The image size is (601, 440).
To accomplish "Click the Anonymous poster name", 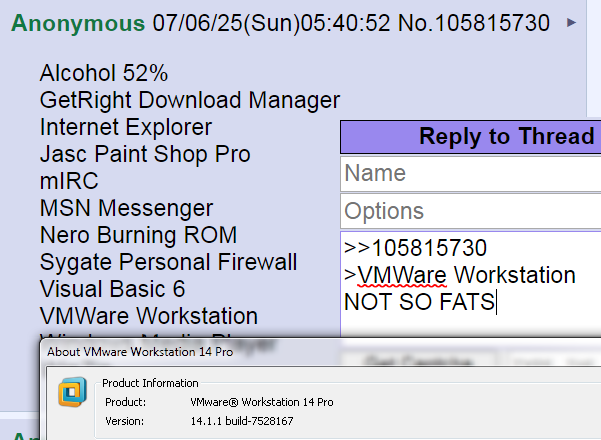I will tap(78, 23).
